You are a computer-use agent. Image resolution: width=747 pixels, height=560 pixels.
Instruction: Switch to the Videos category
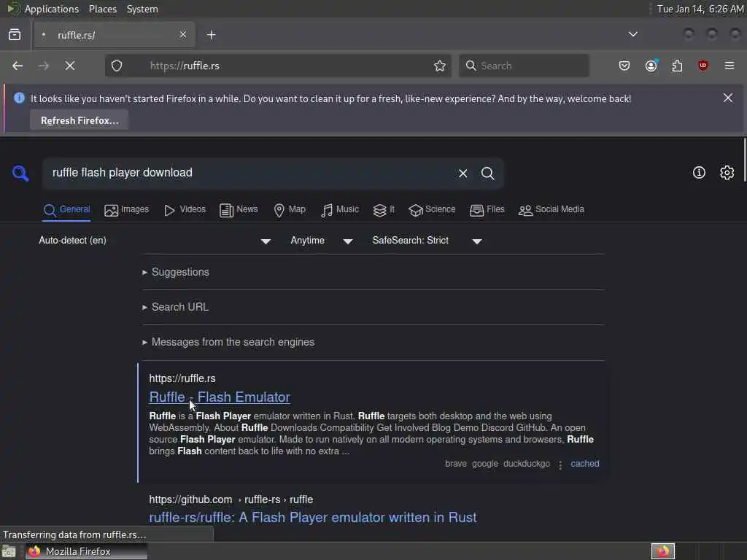click(x=185, y=209)
